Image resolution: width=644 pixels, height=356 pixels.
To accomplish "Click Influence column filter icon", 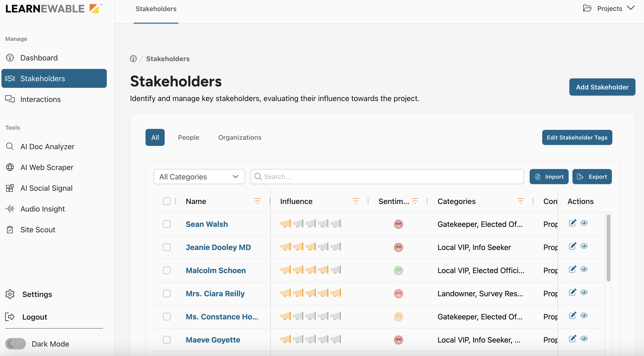I will pyautogui.click(x=356, y=201).
